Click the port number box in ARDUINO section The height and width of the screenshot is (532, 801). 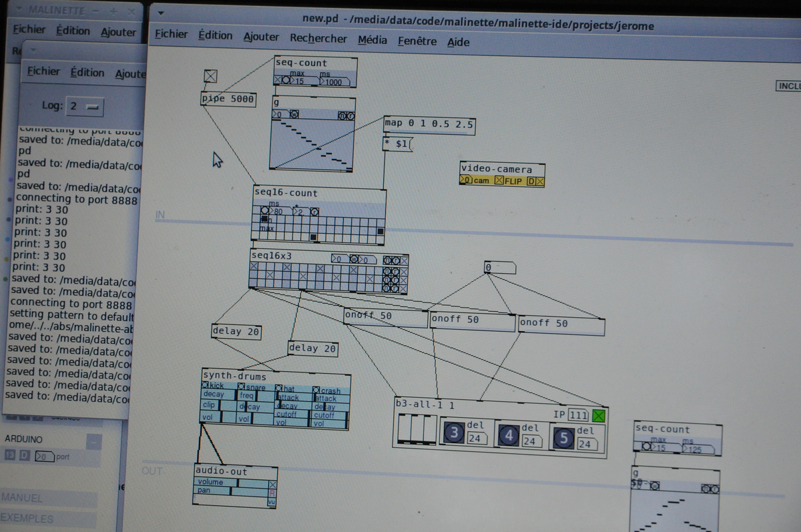point(45,457)
